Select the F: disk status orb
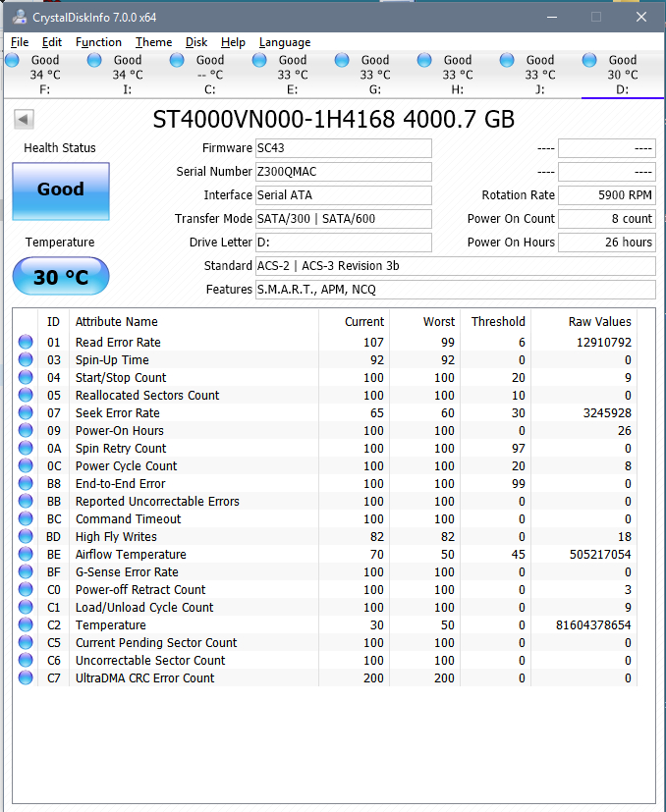The image size is (666, 812). pos(12,60)
